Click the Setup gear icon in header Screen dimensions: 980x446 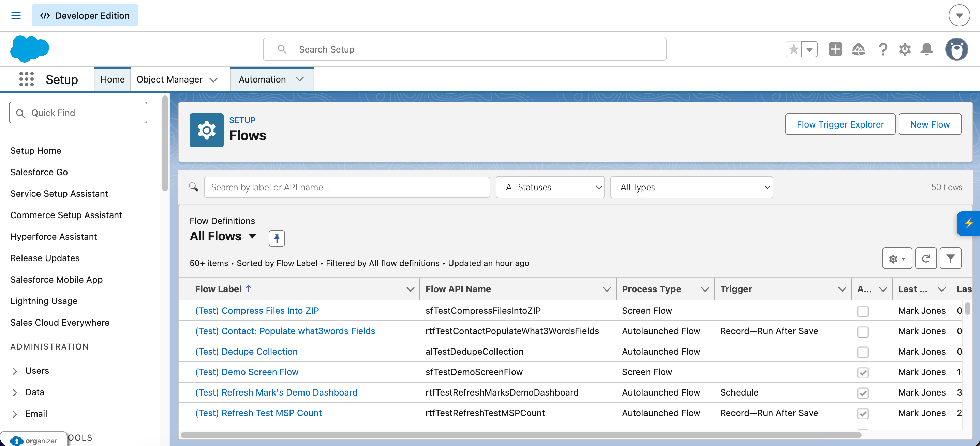905,49
